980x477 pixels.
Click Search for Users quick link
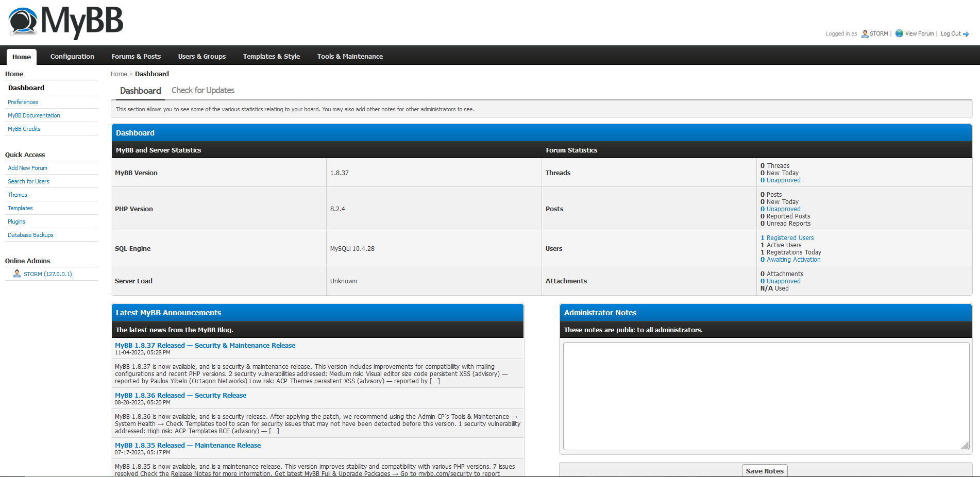pyautogui.click(x=28, y=181)
